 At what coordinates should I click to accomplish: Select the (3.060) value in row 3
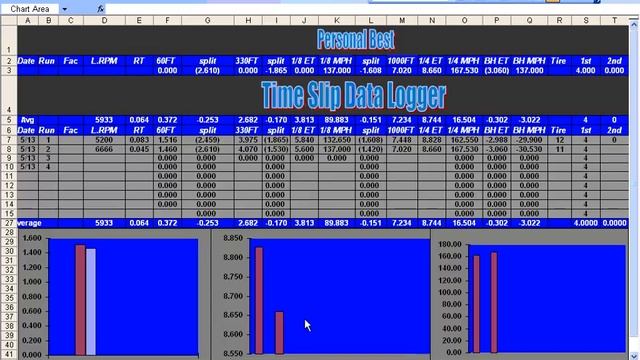pyautogui.click(x=496, y=71)
